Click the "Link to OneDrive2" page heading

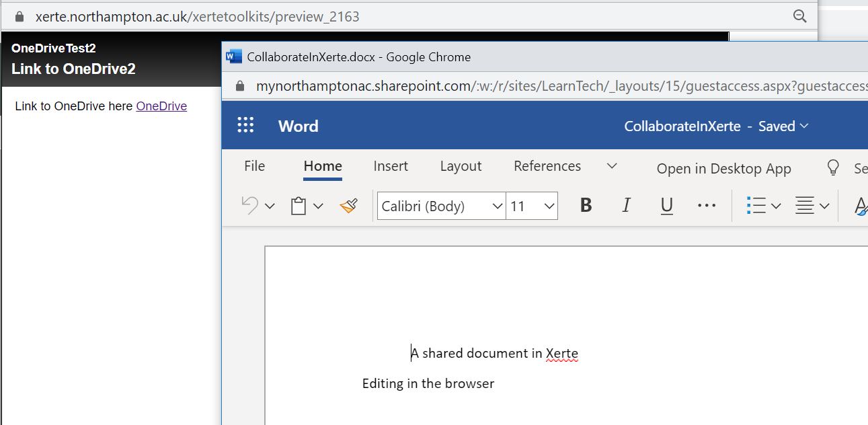coord(73,69)
